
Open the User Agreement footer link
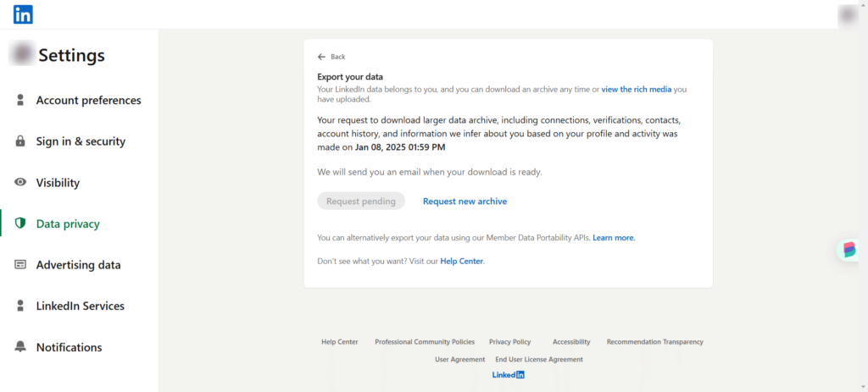(460, 359)
